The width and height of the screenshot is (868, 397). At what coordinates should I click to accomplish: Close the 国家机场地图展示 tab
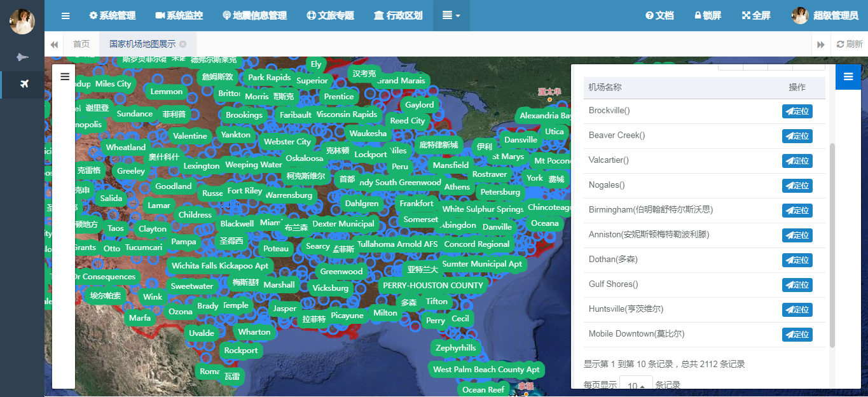point(183,44)
